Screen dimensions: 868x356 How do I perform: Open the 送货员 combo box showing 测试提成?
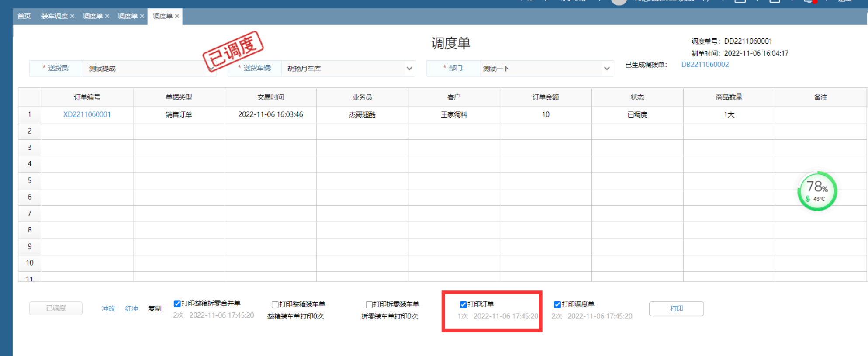149,69
